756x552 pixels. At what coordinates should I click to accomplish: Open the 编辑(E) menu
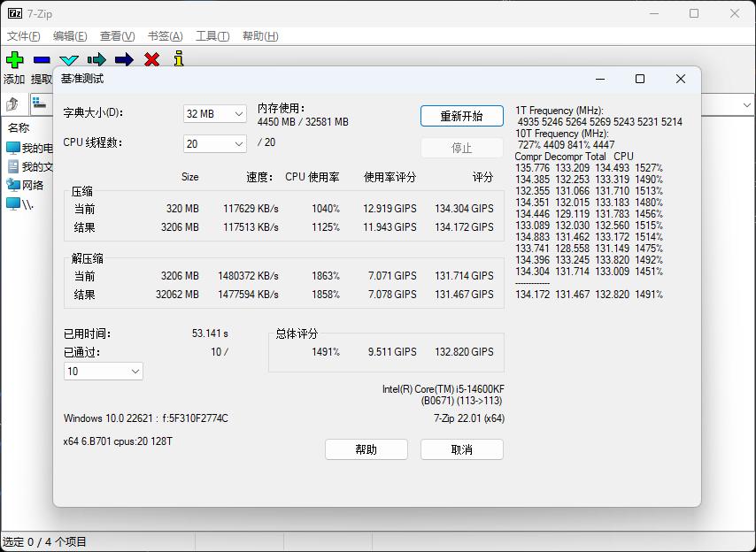[70, 36]
